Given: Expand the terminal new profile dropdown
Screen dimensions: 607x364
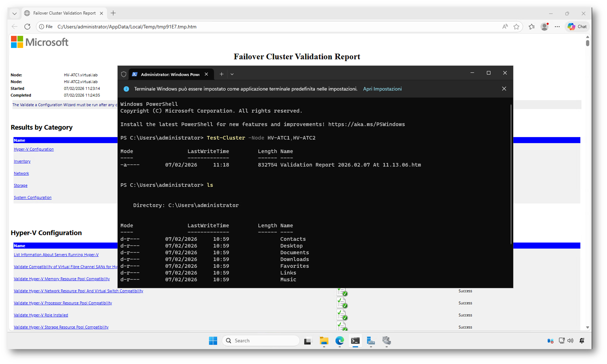Looking at the screenshot, I should [x=232, y=74].
